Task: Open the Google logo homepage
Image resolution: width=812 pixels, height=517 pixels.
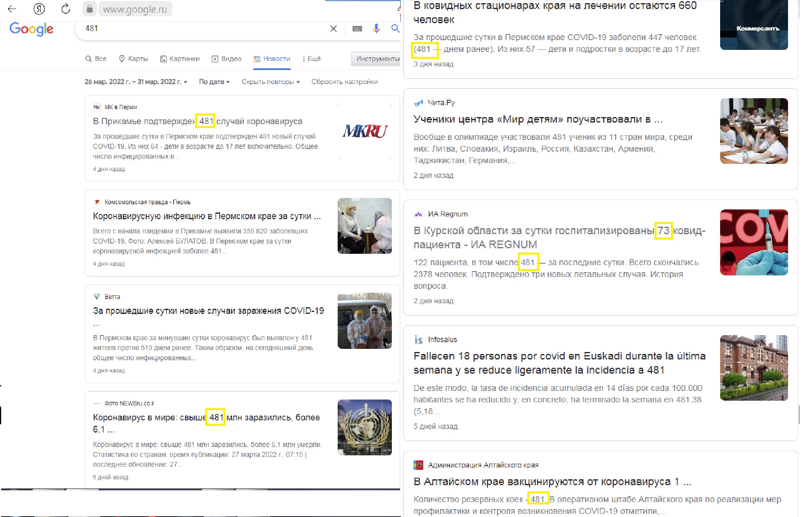Action: pos(31,29)
